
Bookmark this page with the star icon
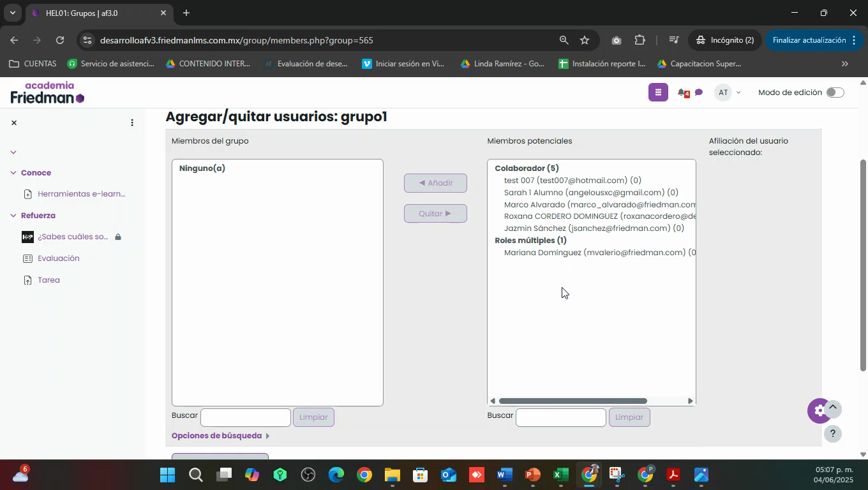click(585, 40)
